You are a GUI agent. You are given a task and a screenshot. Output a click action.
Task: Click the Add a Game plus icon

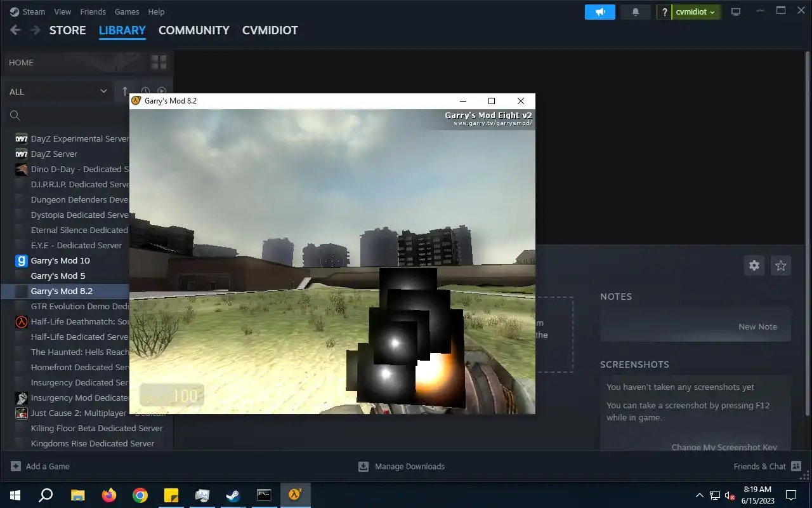tap(16, 466)
